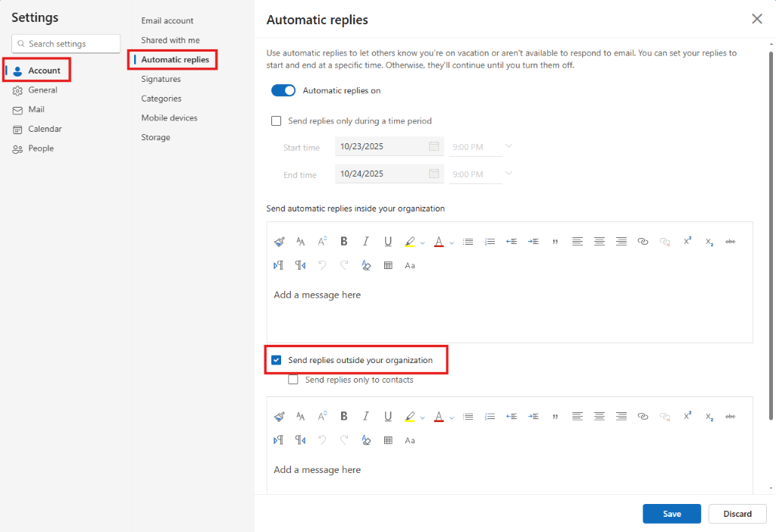Select the italic formatting icon
The width and height of the screenshot is (776, 532).
tap(365, 241)
